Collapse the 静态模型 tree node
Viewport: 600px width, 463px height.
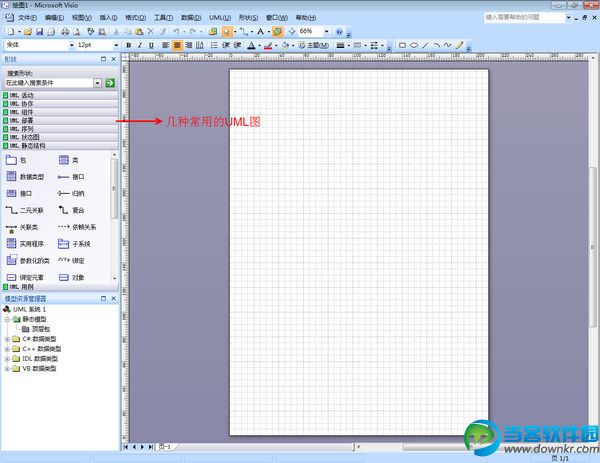tap(7, 319)
